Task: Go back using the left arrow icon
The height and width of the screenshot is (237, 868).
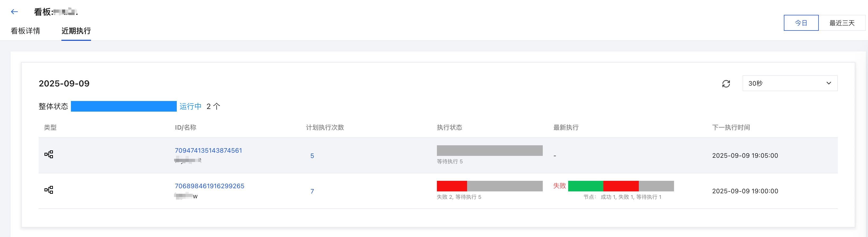Action: click(14, 12)
